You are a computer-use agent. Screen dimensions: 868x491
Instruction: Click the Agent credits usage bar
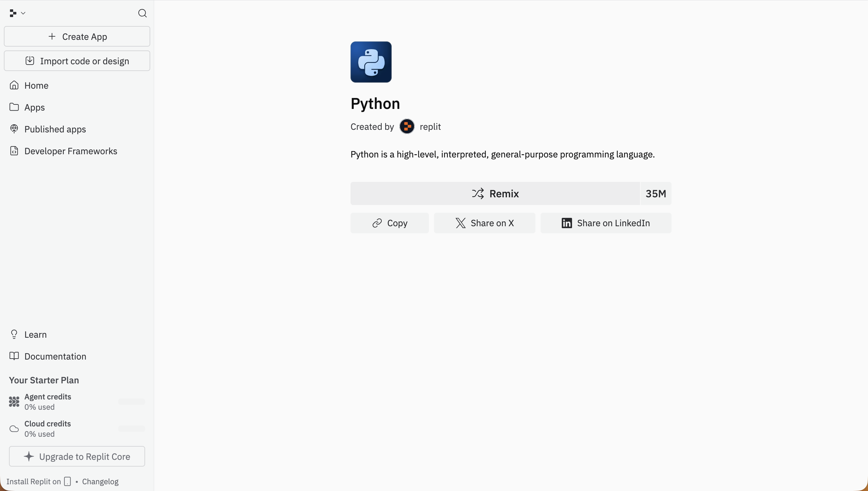coord(131,401)
